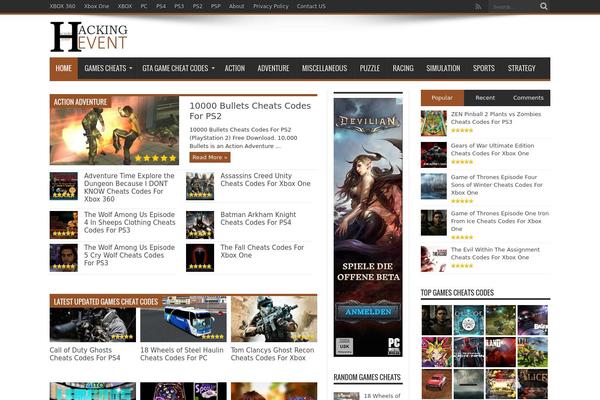Click the search magnifier icon
The height and width of the screenshot is (400, 600).
coord(543,6)
